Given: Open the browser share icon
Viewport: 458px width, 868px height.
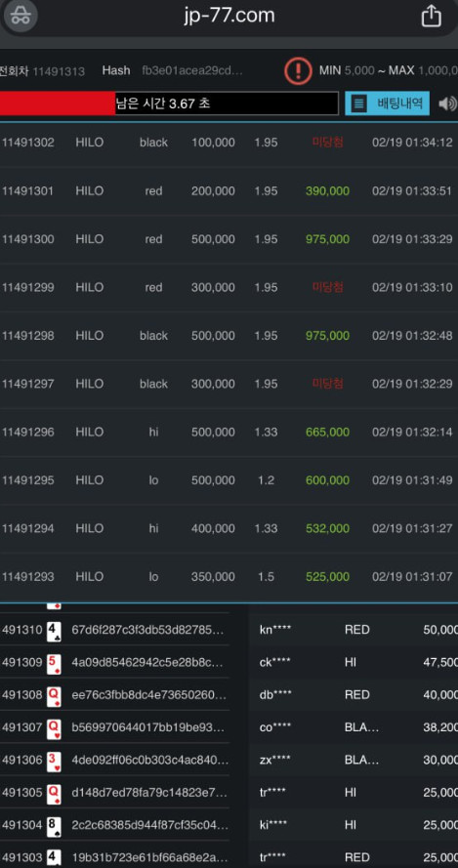Looking at the screenshot, I should click(x=431, y=16).
